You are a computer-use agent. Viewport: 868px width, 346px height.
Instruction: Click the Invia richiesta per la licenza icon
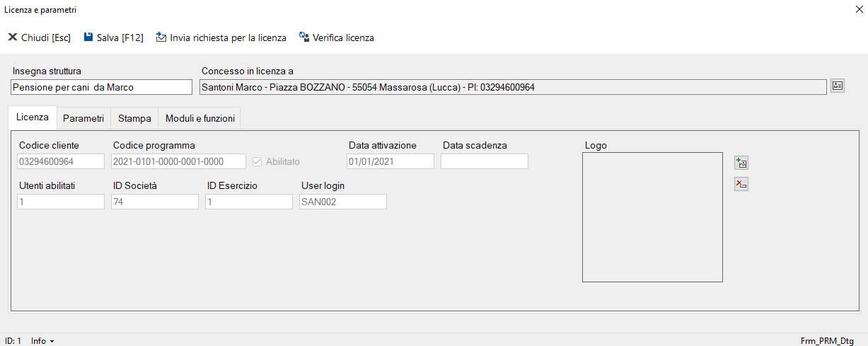(161, 38)
